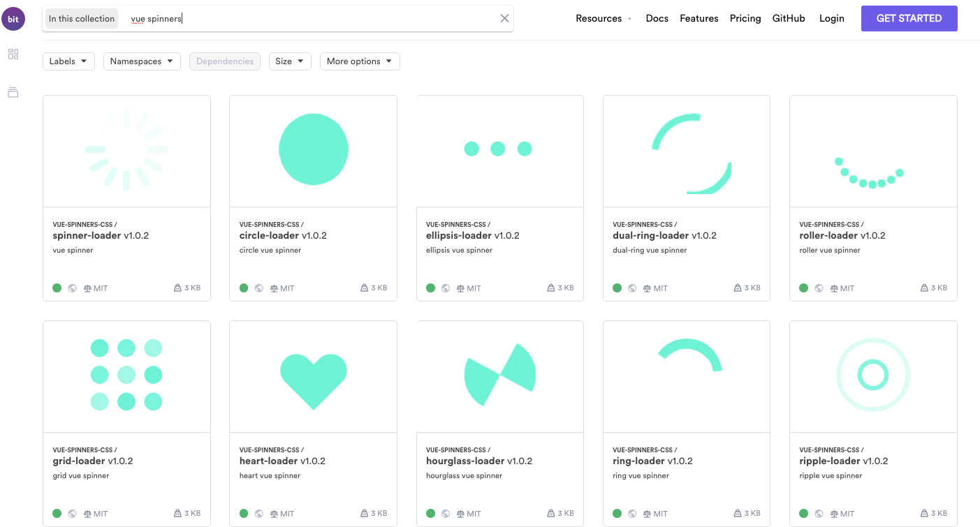Click MIT license icon on heart-loader card

click(275, 514)
